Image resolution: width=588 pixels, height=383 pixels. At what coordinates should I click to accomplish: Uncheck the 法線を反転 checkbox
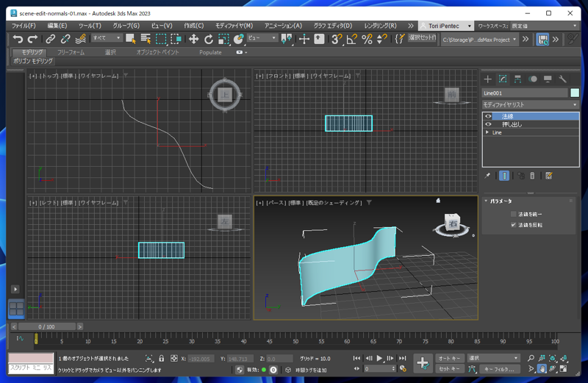513,225
